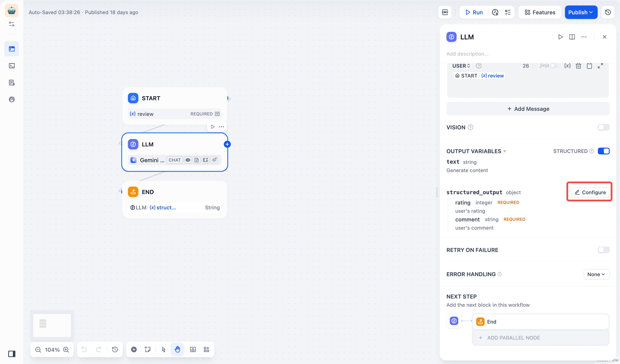Enable the Vision toggle

604,127
